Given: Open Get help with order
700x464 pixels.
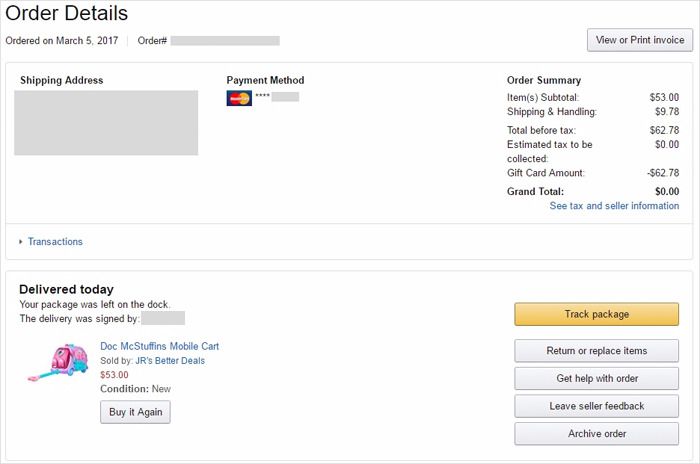Looking at the screenshot, I should tap(596, 379).
